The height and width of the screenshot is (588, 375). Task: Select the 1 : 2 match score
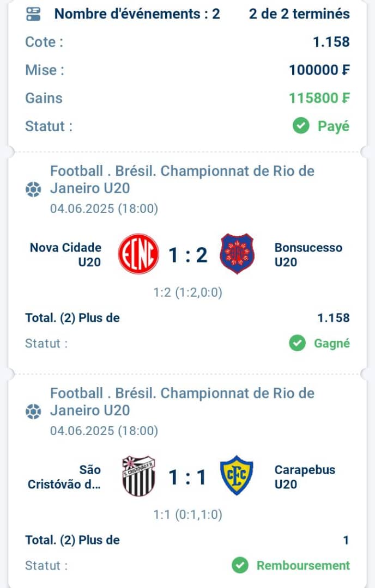click(187, 255)
